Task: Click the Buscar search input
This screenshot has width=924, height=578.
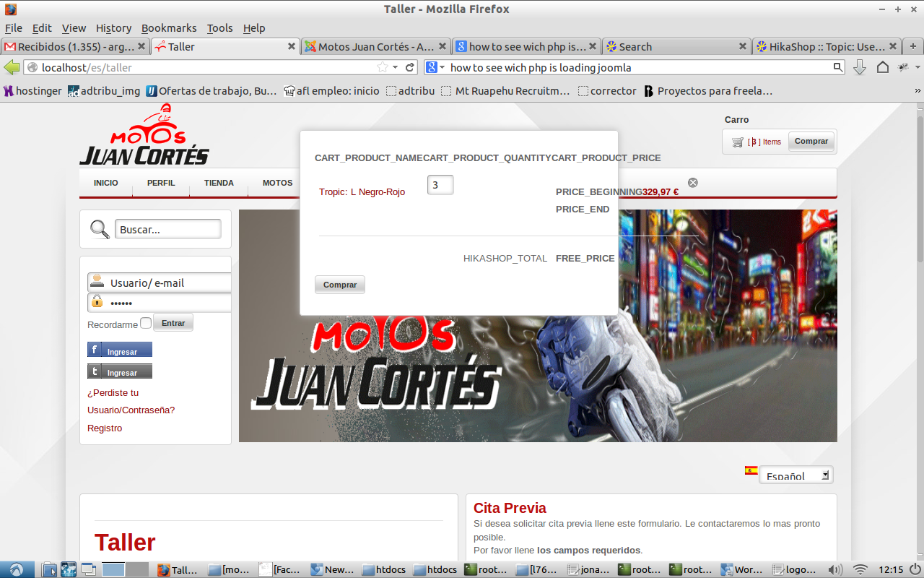Action: (x=167, y=230)
